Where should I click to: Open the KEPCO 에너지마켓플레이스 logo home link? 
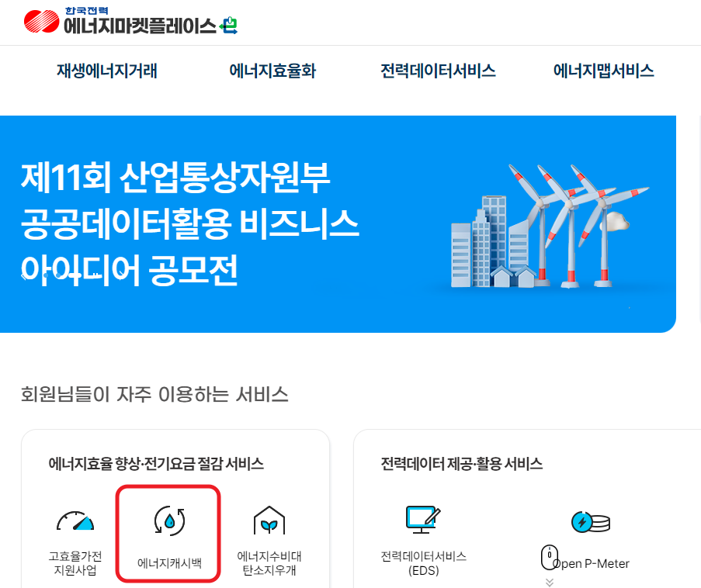pos(130,21)
